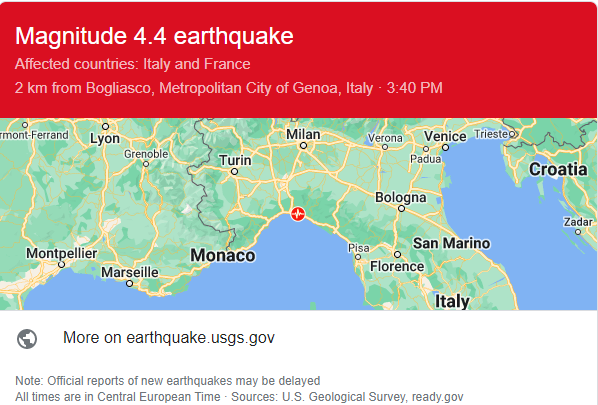
Task: Click the red earthquake epicenter marker
Action: pyautogui.click(x=298, y=214)
